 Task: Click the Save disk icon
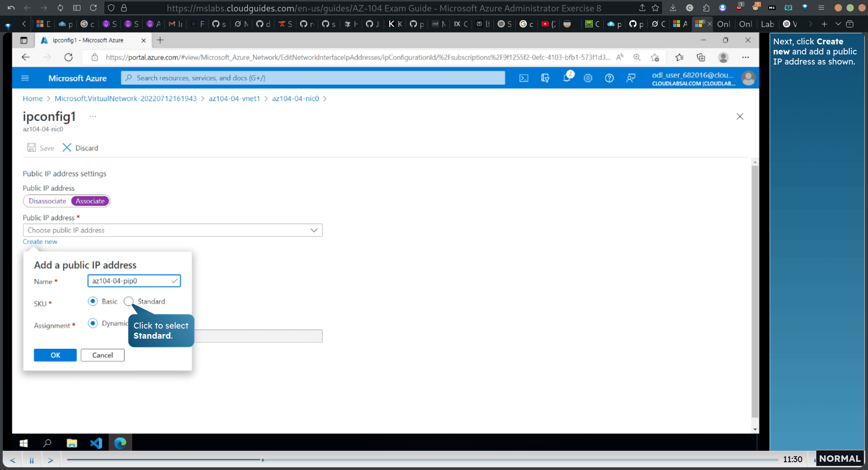[32, 147]
